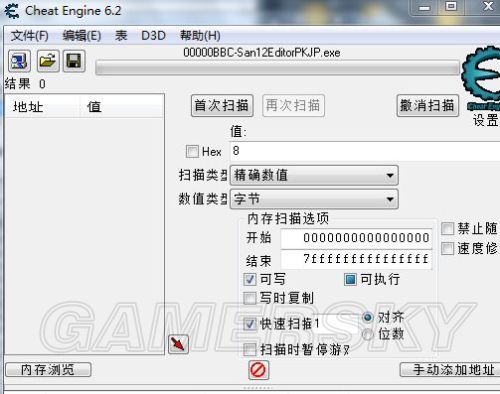The image size is (500, 394).
Task: Click the 撤消扫描 undo scan button
Action: [x=428, y=106]
